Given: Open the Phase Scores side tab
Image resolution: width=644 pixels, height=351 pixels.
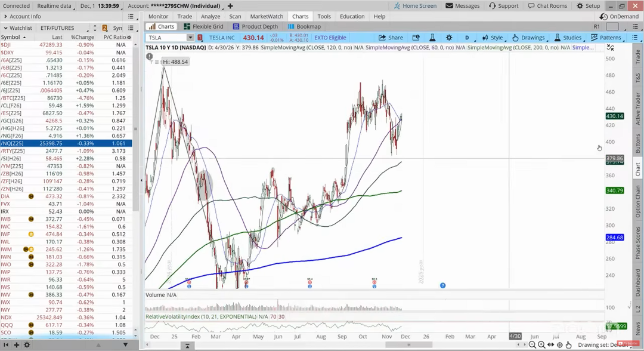Looking at the screenshot, I should tap(638, 244).
